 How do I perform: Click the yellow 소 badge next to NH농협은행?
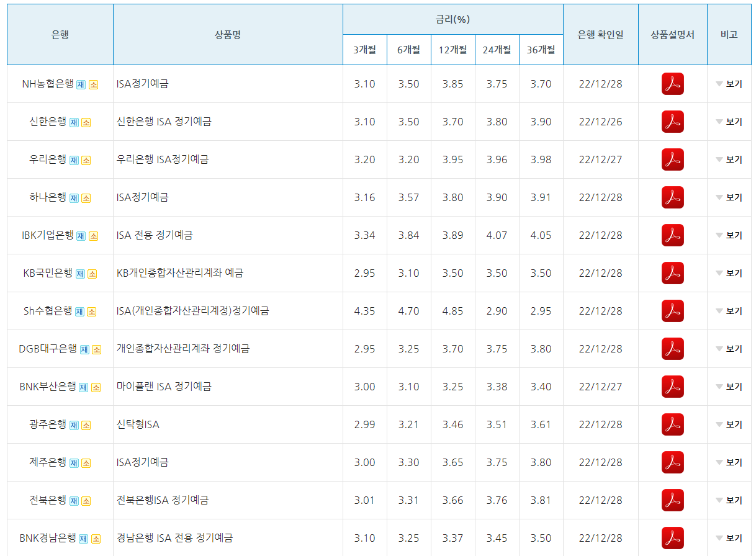(x=93, y=85)
